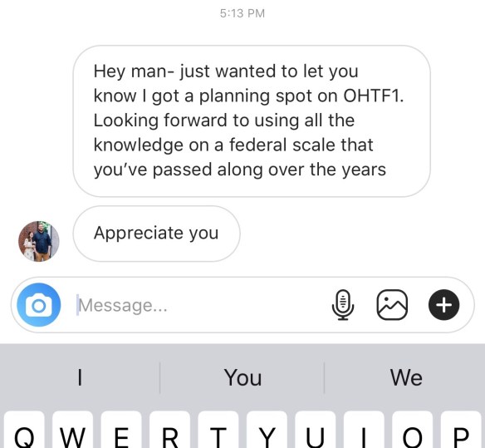Tap the microphone voice message icon
485x448 pixels.
point(343,305)
